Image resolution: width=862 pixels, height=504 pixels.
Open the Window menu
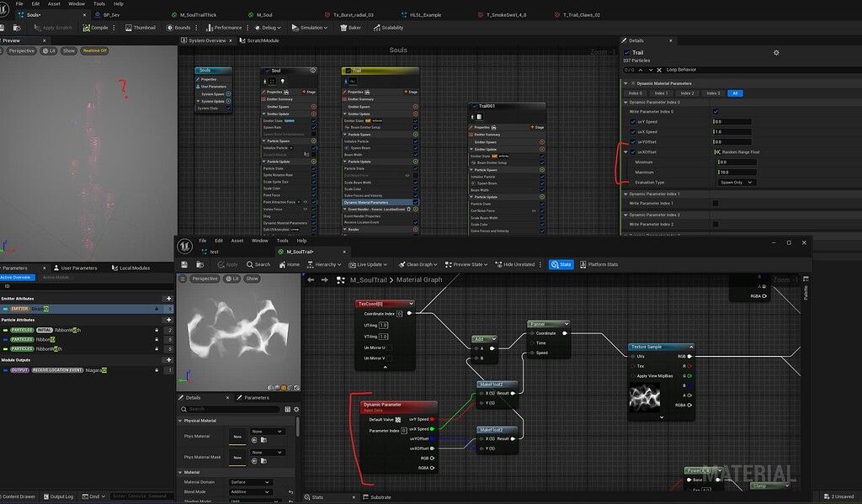pyautogui.click(x=77, y=3)
